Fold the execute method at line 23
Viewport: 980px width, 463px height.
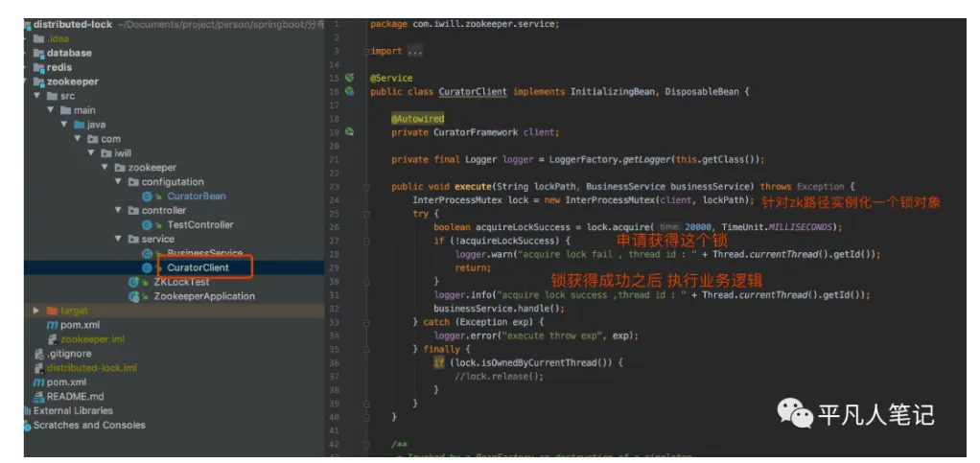click(367, 187)
